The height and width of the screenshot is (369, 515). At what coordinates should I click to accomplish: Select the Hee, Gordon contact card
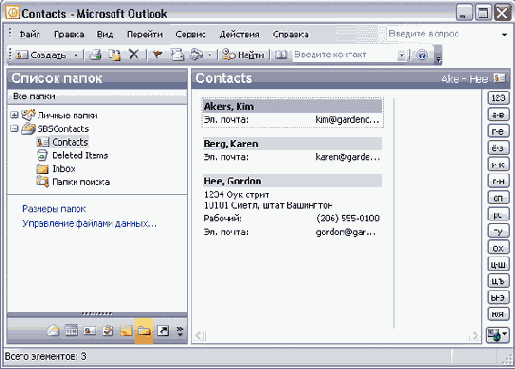(x=292, y=206)
